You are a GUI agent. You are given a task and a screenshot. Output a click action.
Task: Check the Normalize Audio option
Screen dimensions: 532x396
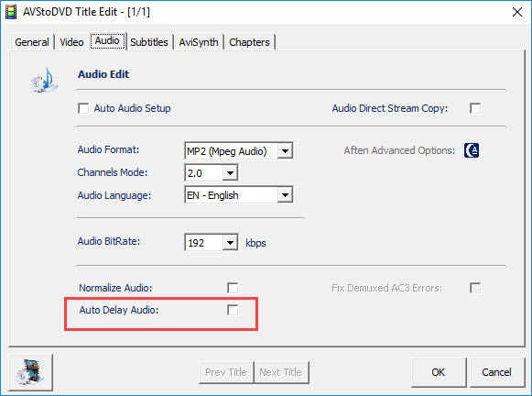point(233,288)
